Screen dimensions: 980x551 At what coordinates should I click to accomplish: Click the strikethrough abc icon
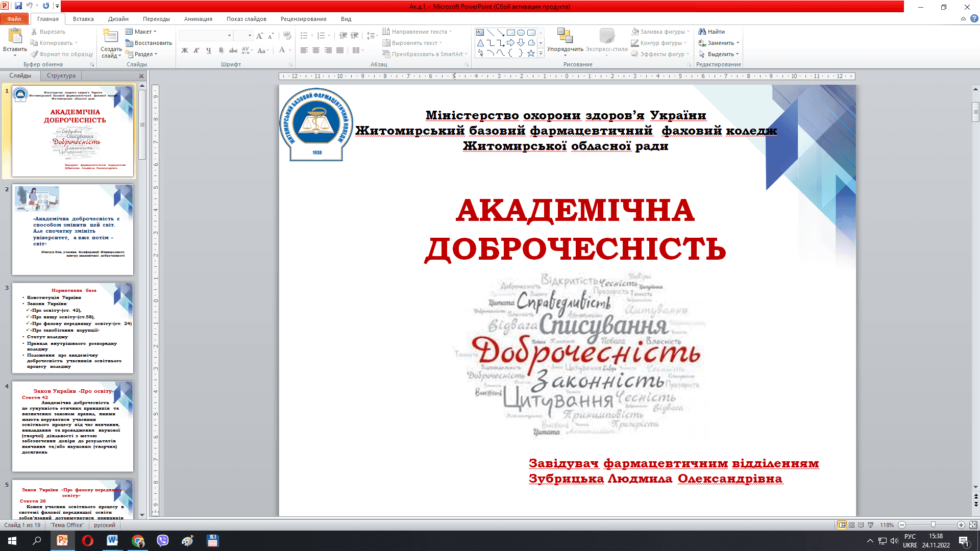[233, 50]
